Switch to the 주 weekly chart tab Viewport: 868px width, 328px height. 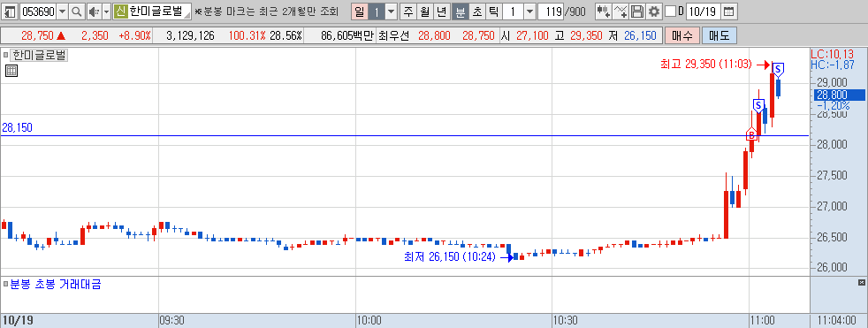point(408,11)
